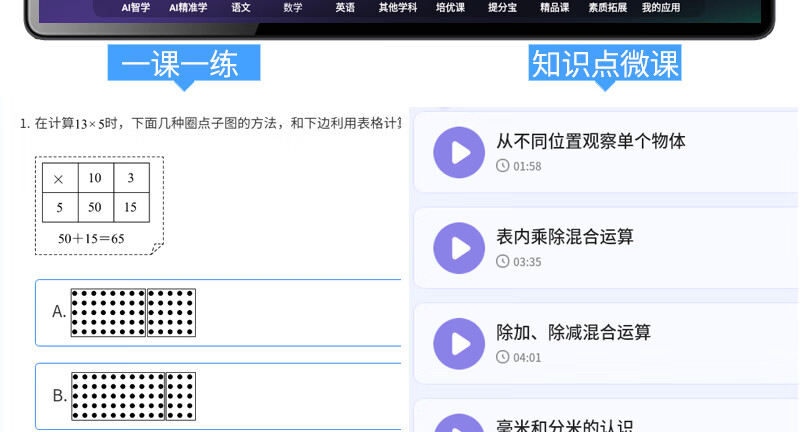800x432 pixels.
Task: Click clock icon next to 01:58
Action: 503,166
